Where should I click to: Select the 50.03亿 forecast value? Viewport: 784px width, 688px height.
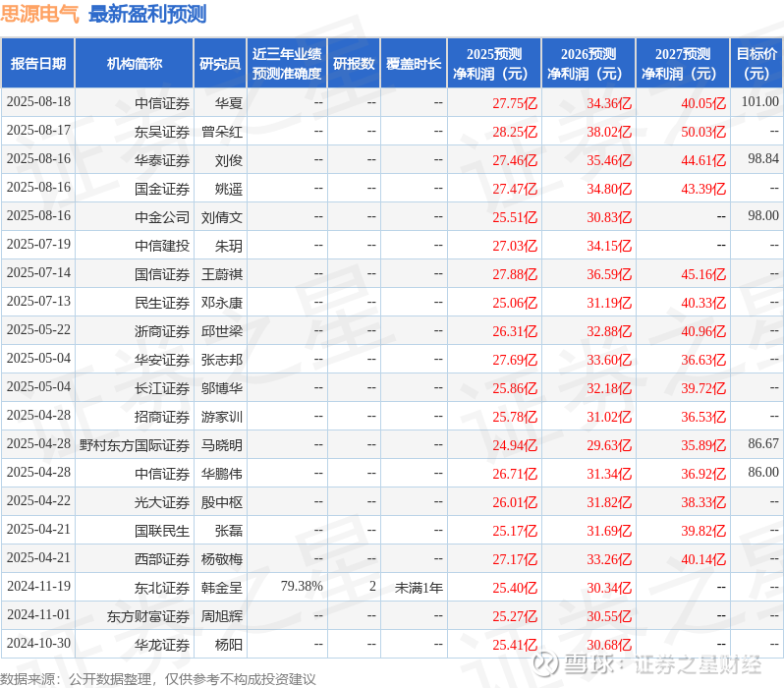703,132
